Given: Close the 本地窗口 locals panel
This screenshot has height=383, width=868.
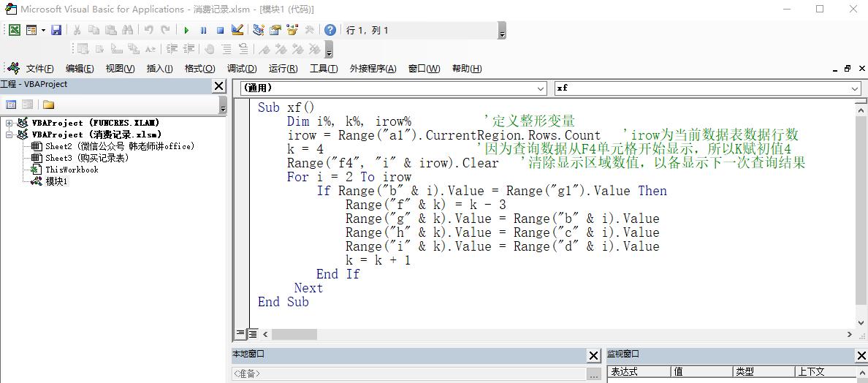Looking at the screenshot, I should (594, 355).
